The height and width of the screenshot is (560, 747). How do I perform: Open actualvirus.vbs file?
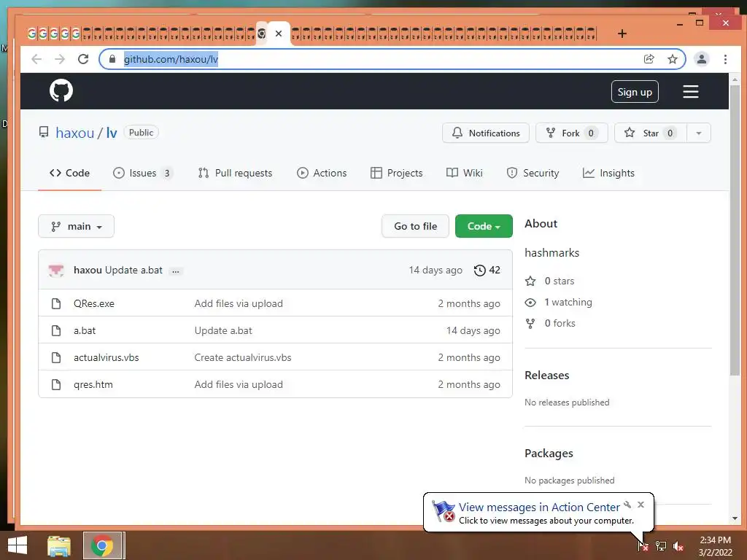(x=107, y=357)
